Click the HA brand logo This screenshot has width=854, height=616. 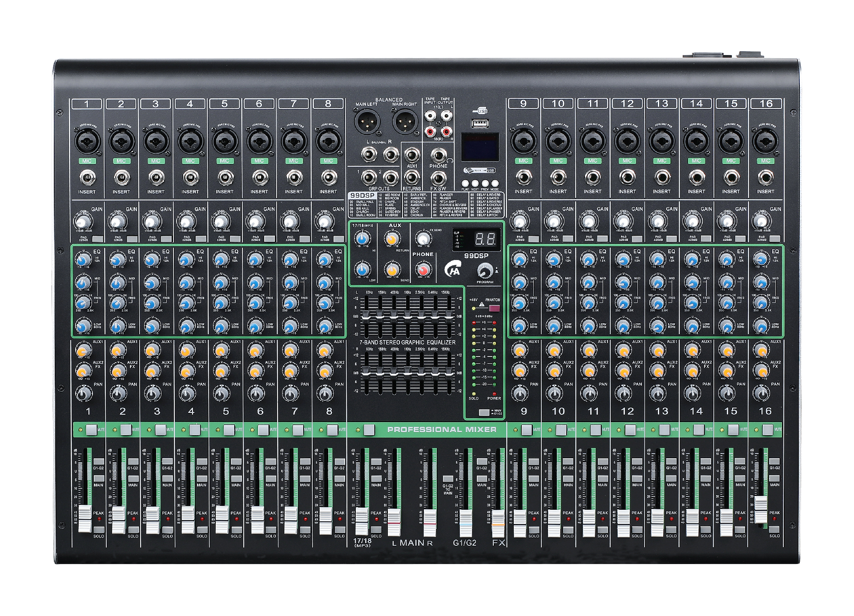click(x=452, y=269)
